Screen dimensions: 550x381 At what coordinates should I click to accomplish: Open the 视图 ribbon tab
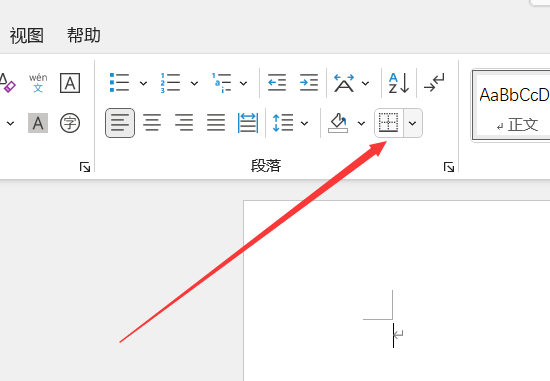pyautogui.click(x=27, y=36)
